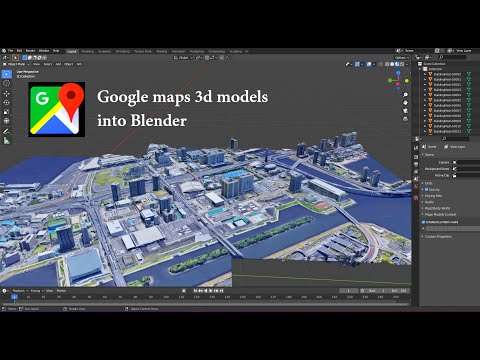Select solid viewport shading
The width and height of the screenshot is (480, 360).
click(392, 64)
